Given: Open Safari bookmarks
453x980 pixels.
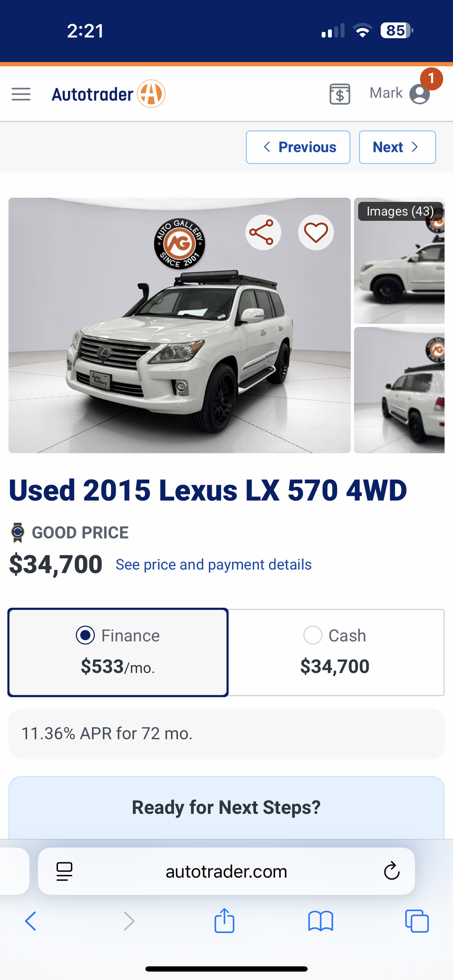Looking at the screenshot, I should pos(321,921).
